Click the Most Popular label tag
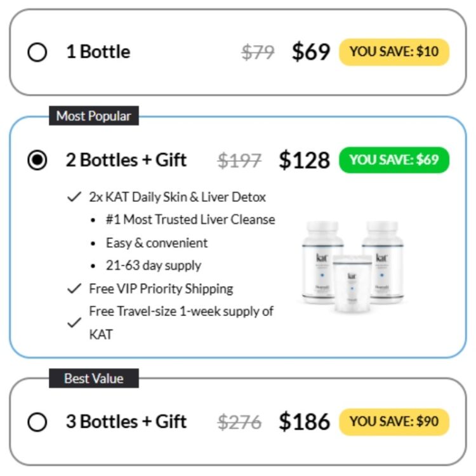This screenshot has width=476, height=476. coord(94,116)
